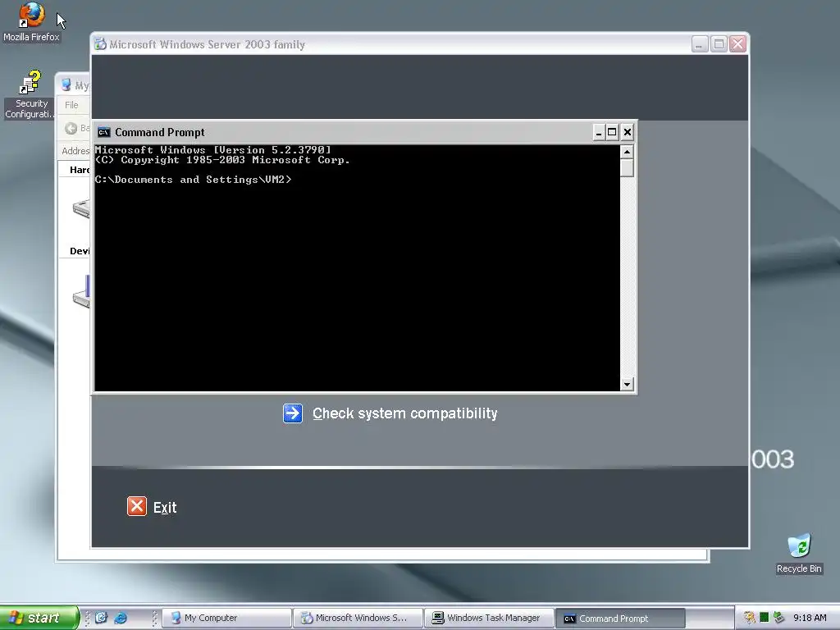The width and height of the screenshot is (840, 630).
Task: Click Check system compatibility link
Action: click(x=405, y=413)
